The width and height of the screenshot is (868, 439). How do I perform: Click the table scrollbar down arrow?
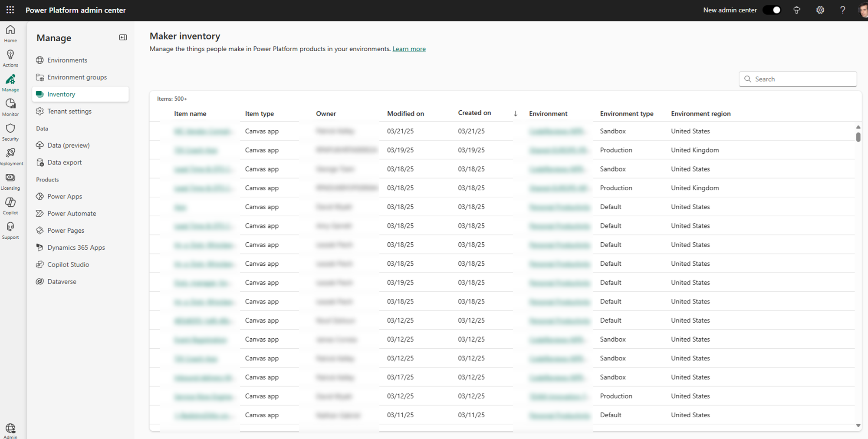858,426
